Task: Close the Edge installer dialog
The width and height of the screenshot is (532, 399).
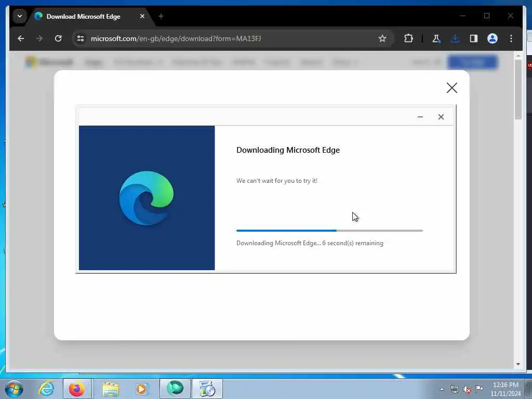Action: pyautogui.click(x=441, y=117)
